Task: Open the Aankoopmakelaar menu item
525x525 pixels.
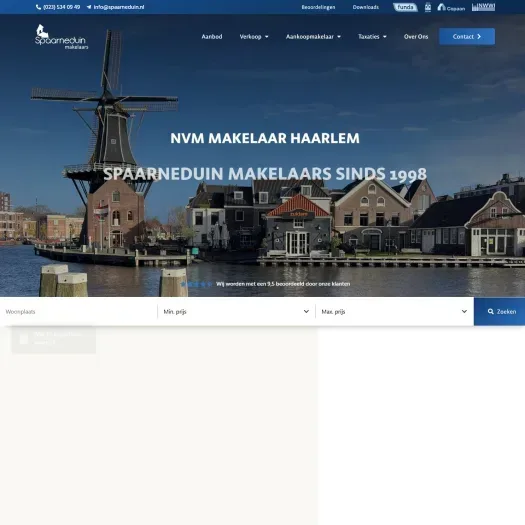Action: (x=310, y=36)
